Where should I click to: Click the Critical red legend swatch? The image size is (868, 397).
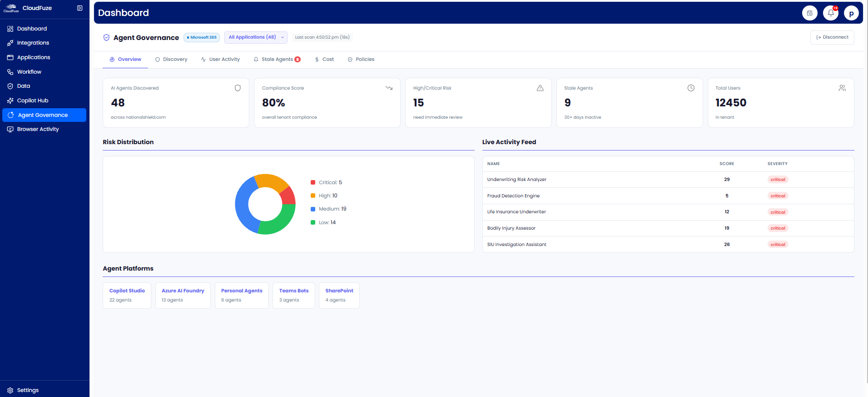pos(313,182)
